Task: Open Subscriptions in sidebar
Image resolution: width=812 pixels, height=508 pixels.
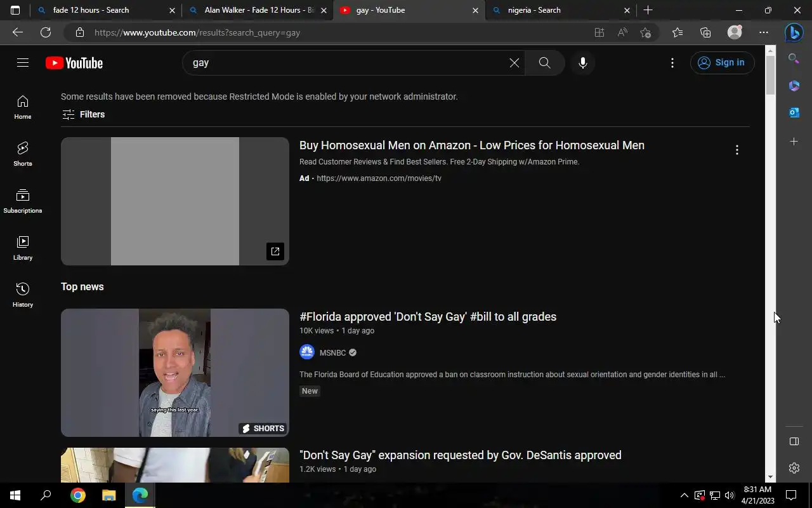Action: pyautogui.click(x=23, y=201)
